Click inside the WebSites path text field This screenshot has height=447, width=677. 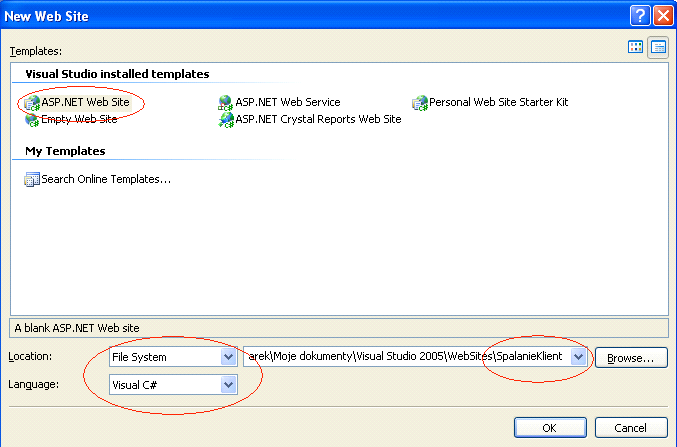[407, 356]
